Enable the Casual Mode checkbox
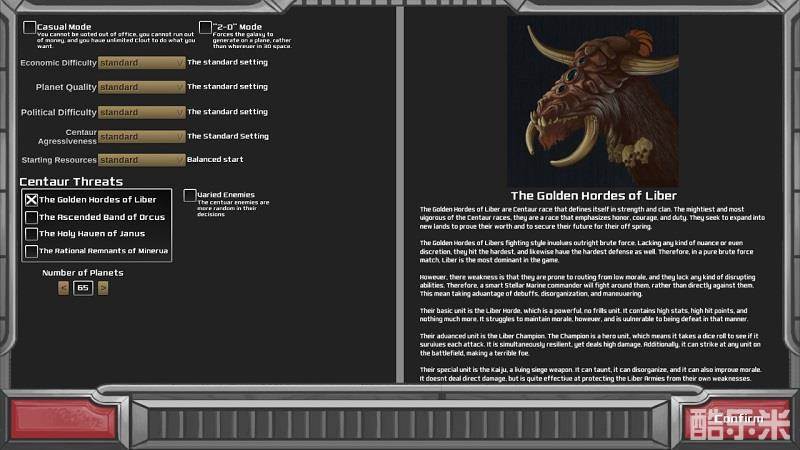The width and height of the screenshot is (800, 450). 30,28
